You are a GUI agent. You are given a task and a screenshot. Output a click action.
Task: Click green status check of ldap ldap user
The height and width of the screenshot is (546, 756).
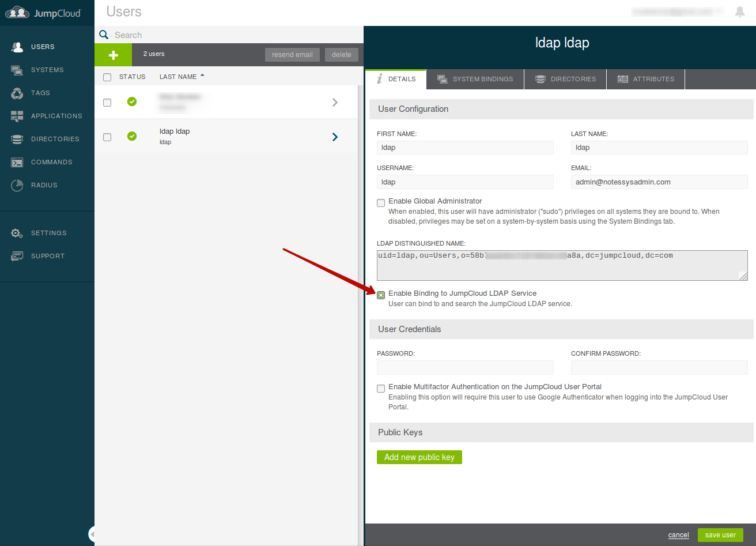[132, 136]
